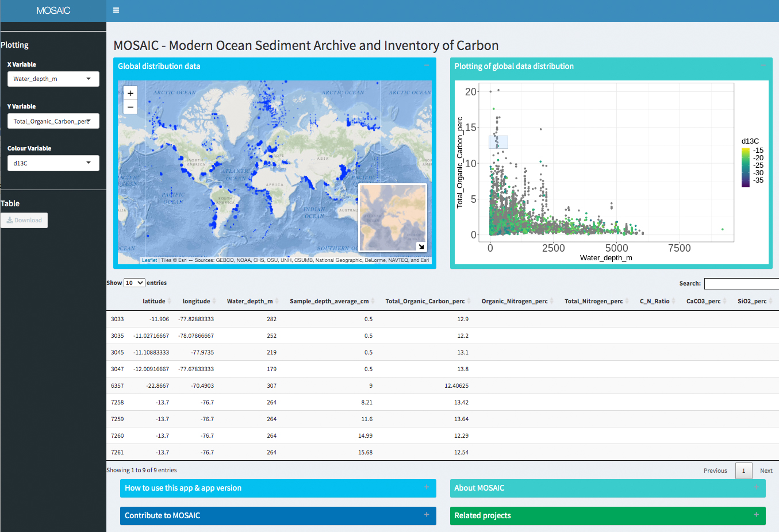The height and width of the screenshot is (532, 779).
Task: Open the Y Variable dropdown
Action: (x=53, y=121)
